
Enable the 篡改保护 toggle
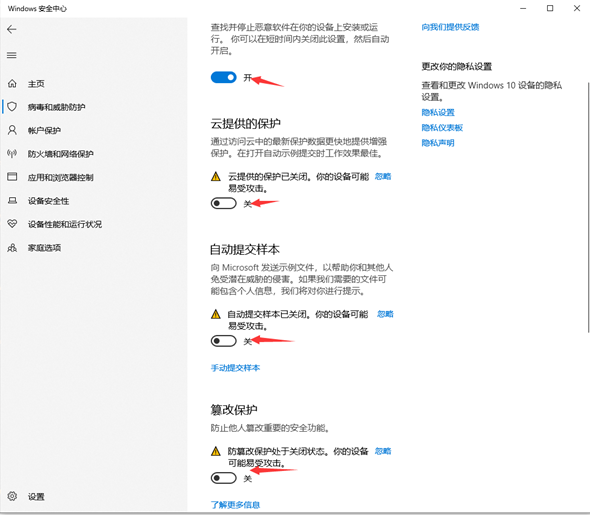[224, 478]
